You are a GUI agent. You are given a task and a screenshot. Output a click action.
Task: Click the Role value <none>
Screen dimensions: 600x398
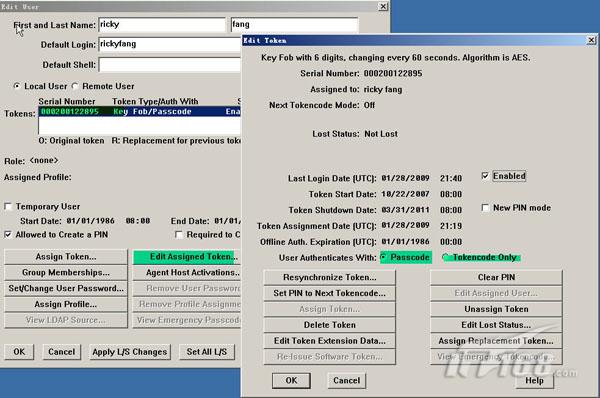44,160
